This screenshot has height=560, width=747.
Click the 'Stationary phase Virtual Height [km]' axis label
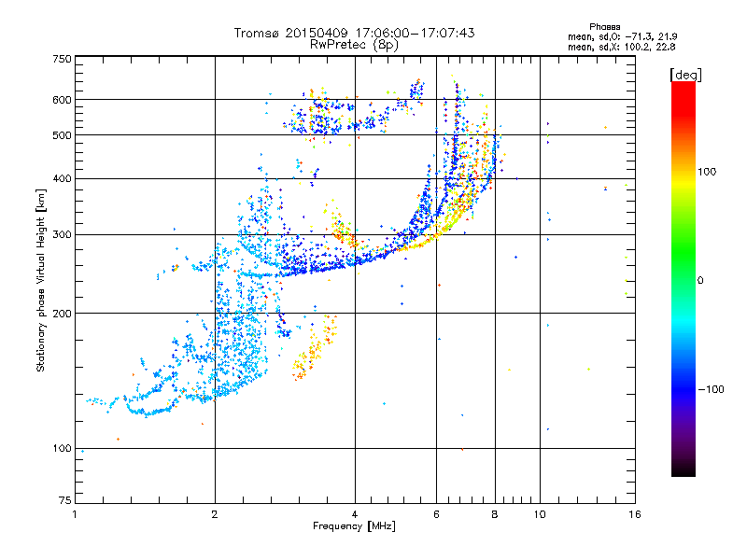pyautogui.click(x=41, y=280)
